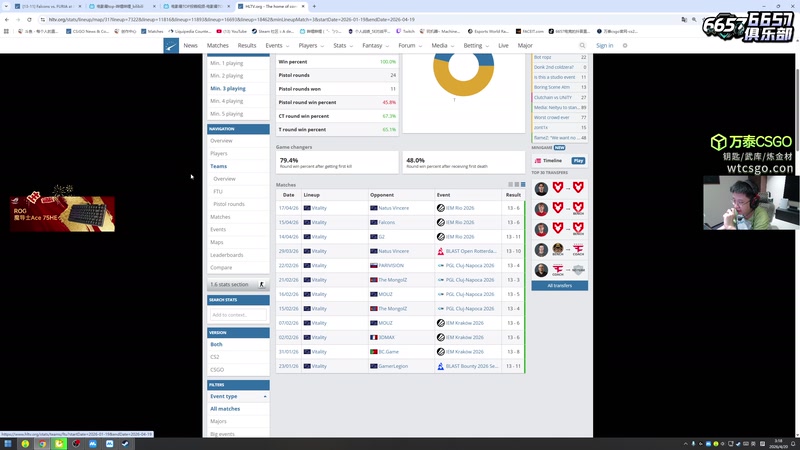800x450 pixels.
Task: Click the Twitch bookmark
Action: point(406,31)
